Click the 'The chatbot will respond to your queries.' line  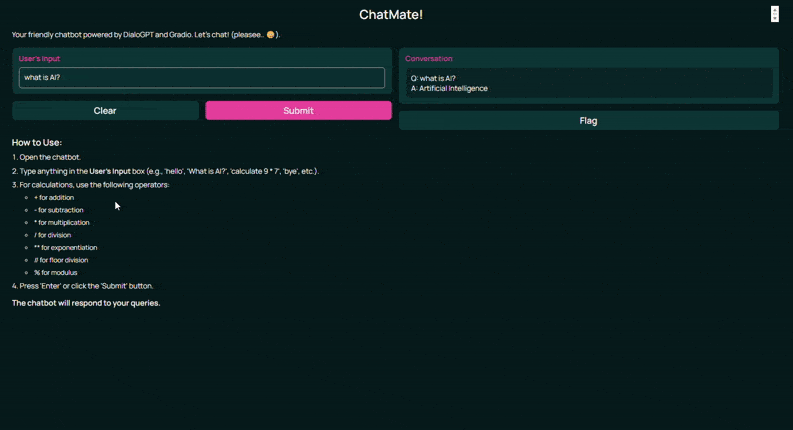(86, 303)
